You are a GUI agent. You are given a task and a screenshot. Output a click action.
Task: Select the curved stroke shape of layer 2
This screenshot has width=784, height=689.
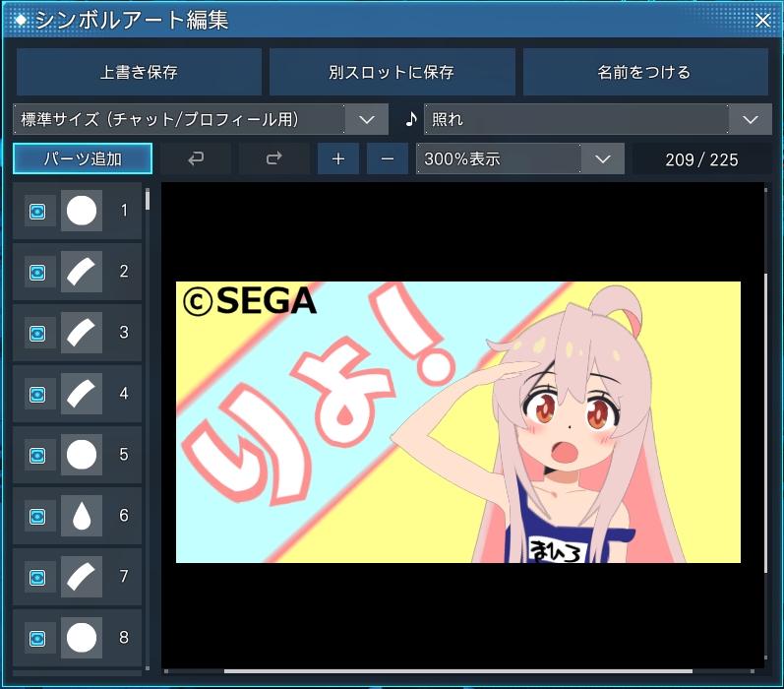(82, 272)
